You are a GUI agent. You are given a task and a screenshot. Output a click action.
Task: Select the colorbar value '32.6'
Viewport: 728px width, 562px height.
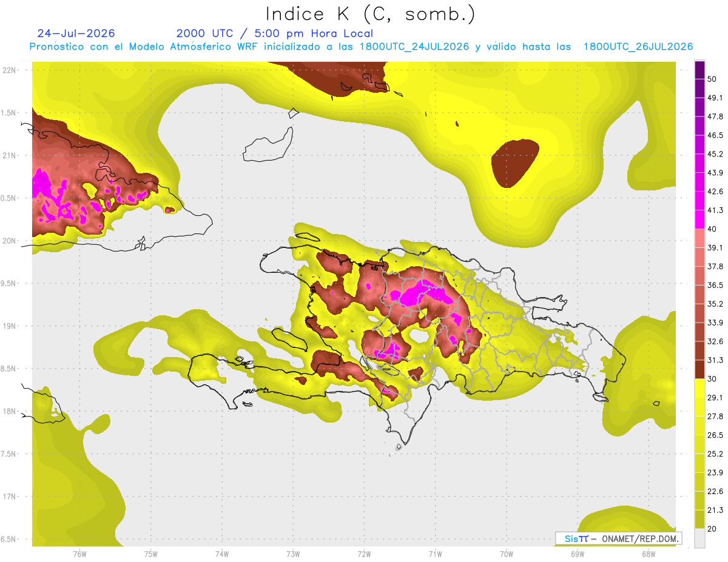coord(715,341)
